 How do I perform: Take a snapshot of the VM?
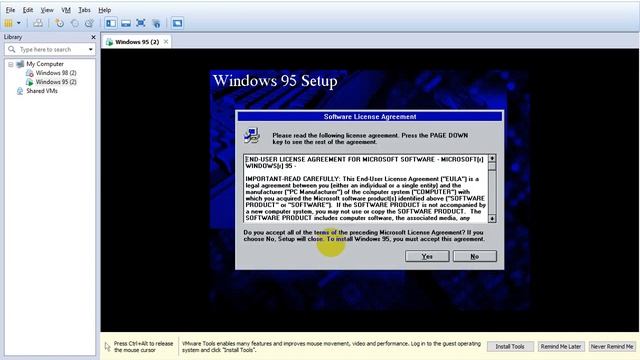point(60,23)
